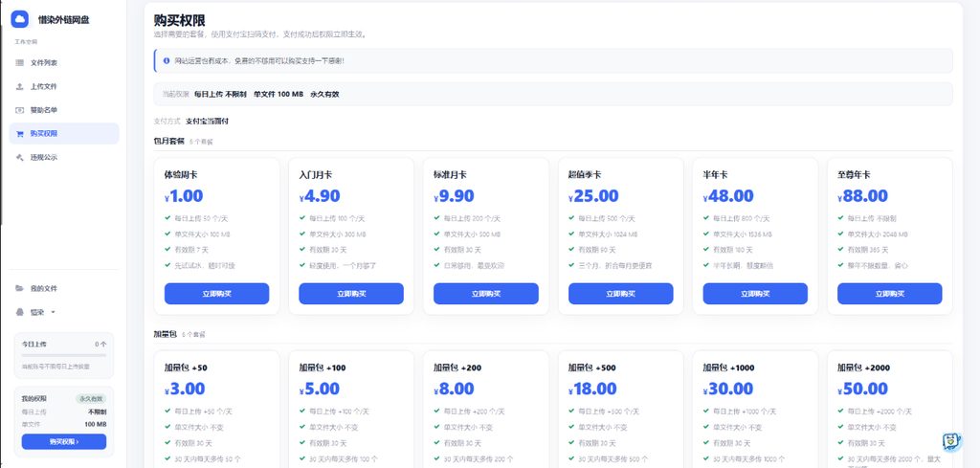Click the mascot assistant icon at bottom right
The width and height of the screenshot is (980, 468).
(x=951, y=442)
